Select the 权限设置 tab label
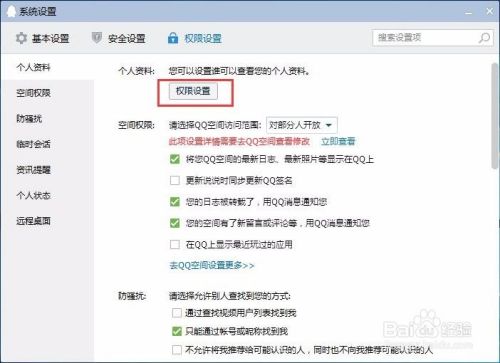Image resolution: width=500 pixels, height=363 pixels. pyautogui.click(x=203, y=38)
